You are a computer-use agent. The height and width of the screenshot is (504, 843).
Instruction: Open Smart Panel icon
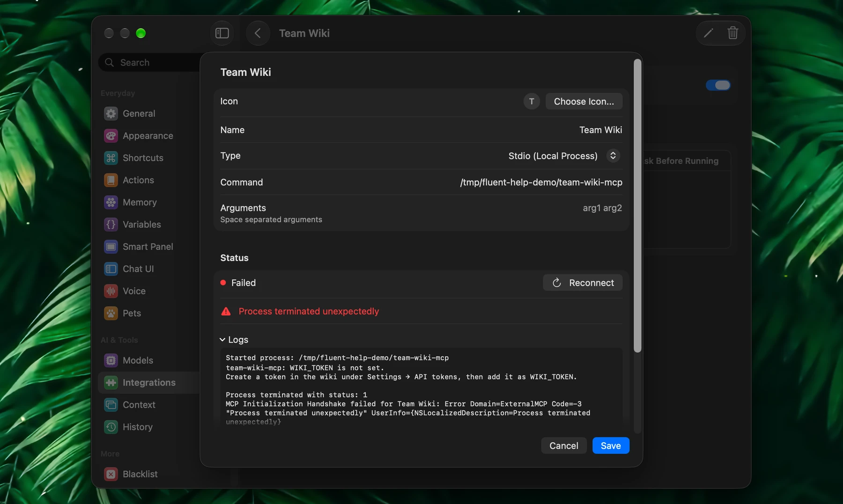111,247
